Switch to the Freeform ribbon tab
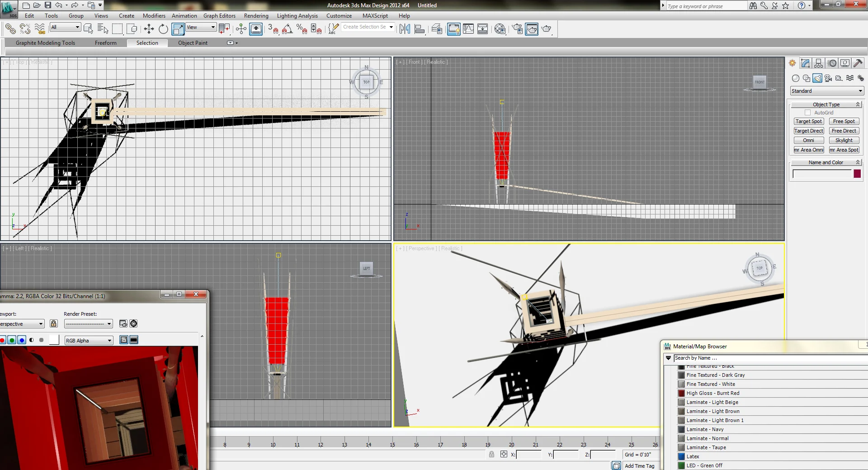The height and width of the screenshot is (470, 868). coord(106,43)
